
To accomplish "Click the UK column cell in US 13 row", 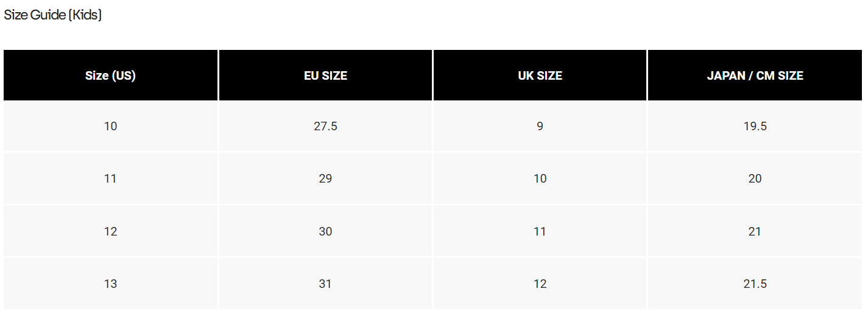I will (540, 284).
